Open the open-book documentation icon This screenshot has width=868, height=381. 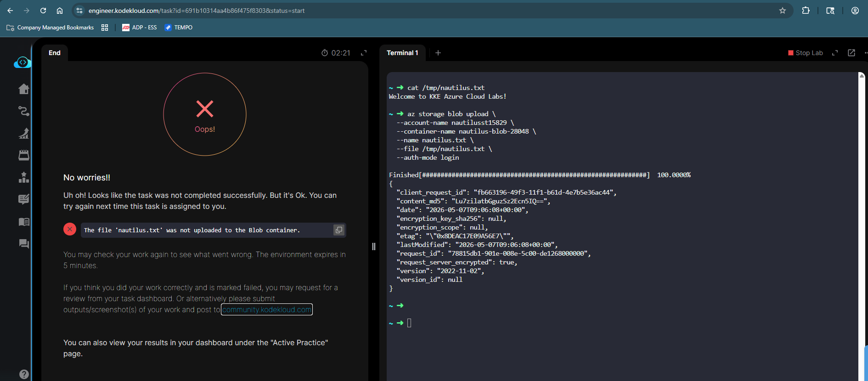pos(23,222)
